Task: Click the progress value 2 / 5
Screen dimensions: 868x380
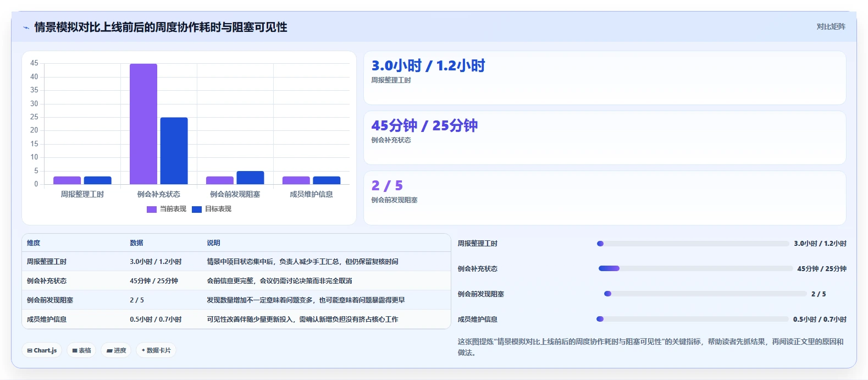Action: point(819,294)
